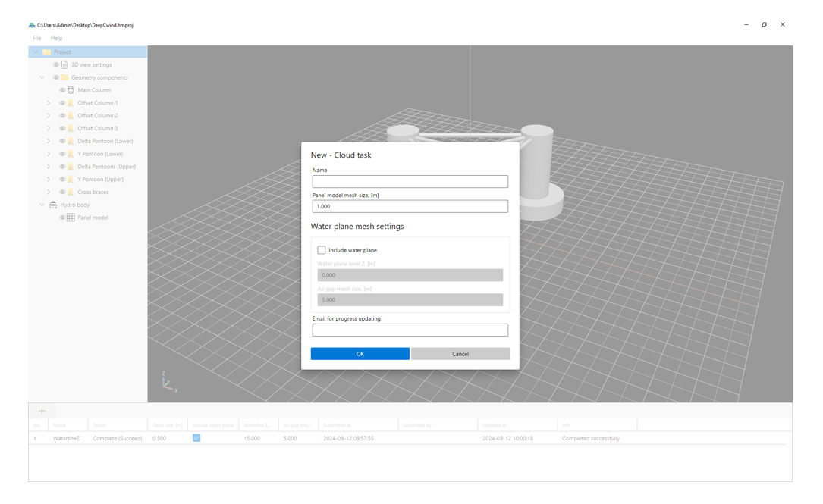Expand the Y Pontoon (Upper) node

[x=49, y=180]
